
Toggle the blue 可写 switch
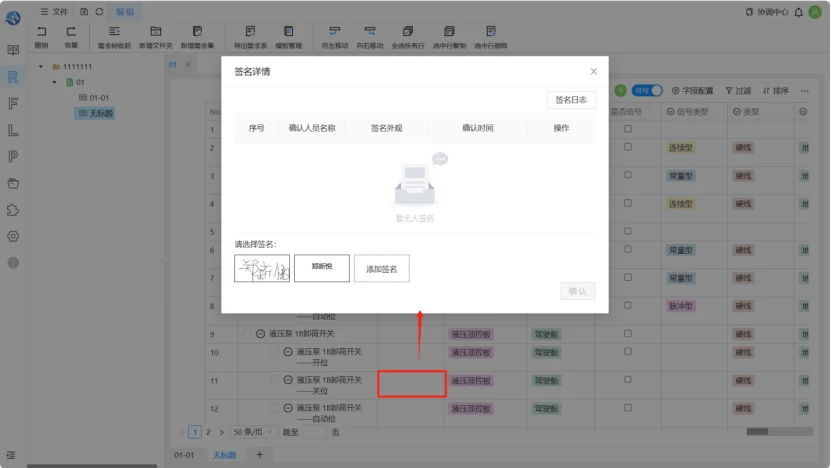tap(647, 91)
